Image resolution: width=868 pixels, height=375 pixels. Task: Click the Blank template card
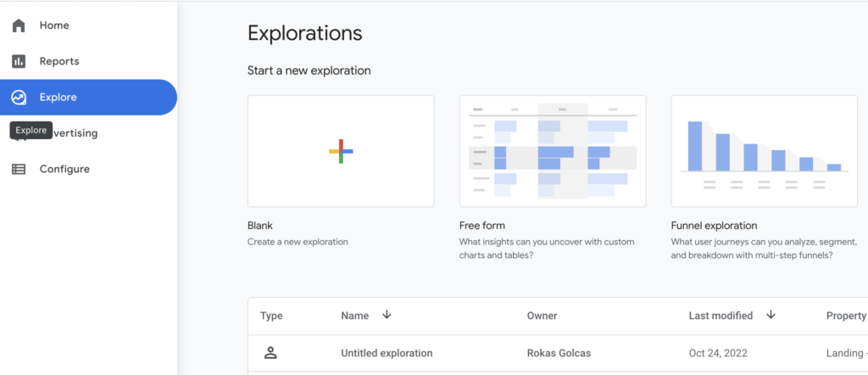coord(341,151)
